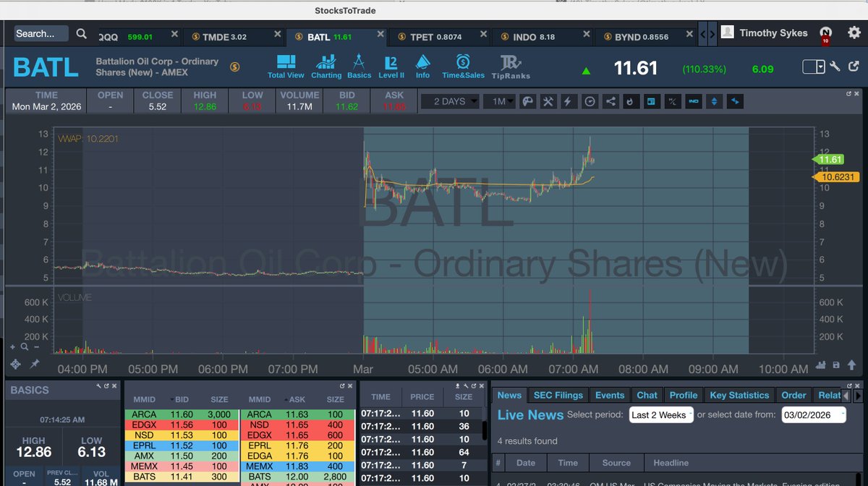Toggle vertical arrows auto-scale icon
This screenshot has width=868, height=486.
715,101
